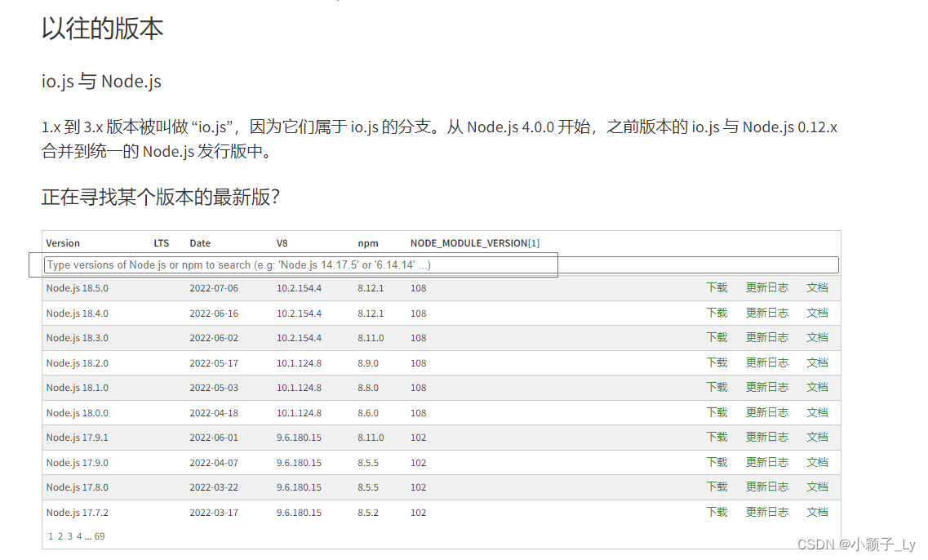Screen dimensions: 928x560
Task: Open changelog for Node.js 18.0.0
Action: (x=767, y=412)
